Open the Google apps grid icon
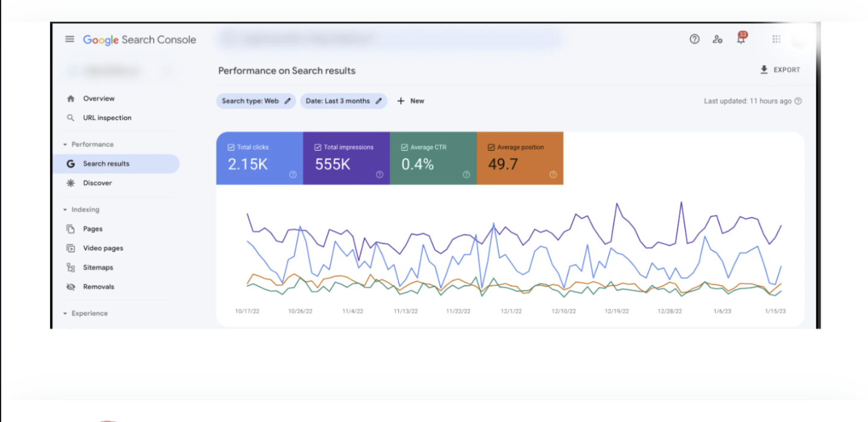 [776, 39]
